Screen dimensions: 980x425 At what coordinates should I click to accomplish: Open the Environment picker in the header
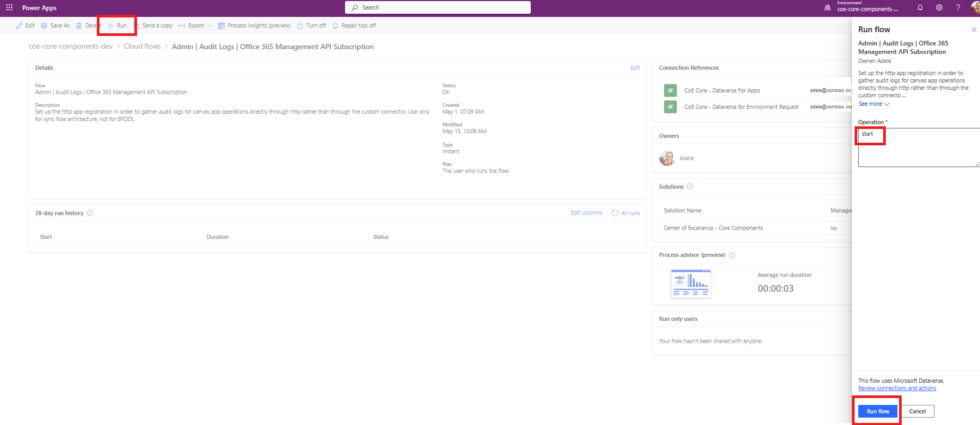(861, 7)
